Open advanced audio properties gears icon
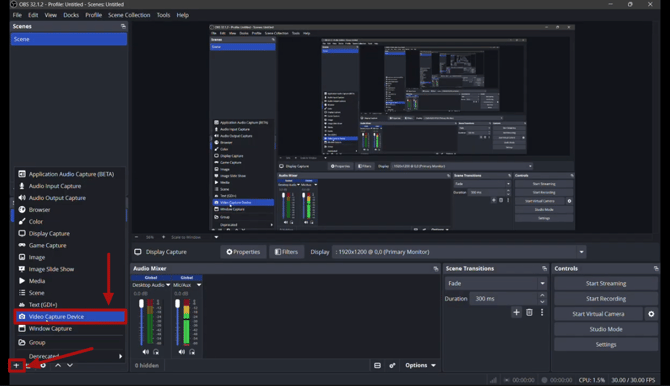Screen dimensions: 670x386 (392, 365)
